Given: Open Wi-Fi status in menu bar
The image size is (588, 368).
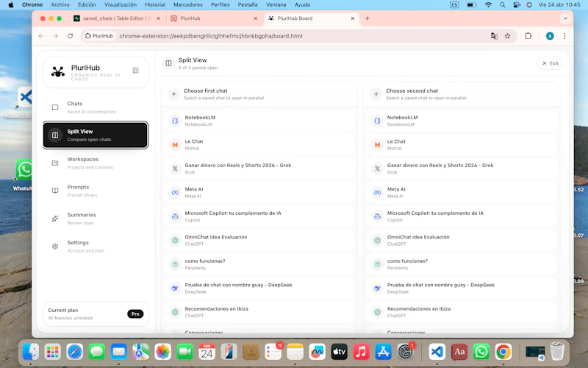Looking at the screenshot, I should 488,5.
